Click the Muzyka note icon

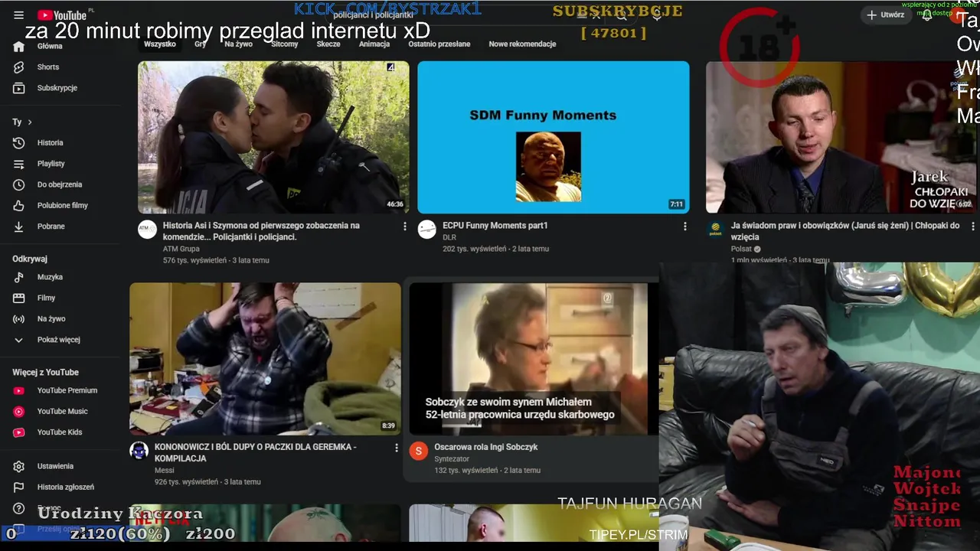(x=19, y=277)
